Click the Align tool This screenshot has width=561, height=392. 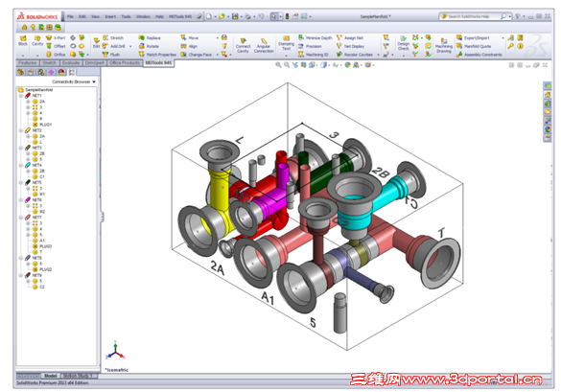tap(189, 46)
